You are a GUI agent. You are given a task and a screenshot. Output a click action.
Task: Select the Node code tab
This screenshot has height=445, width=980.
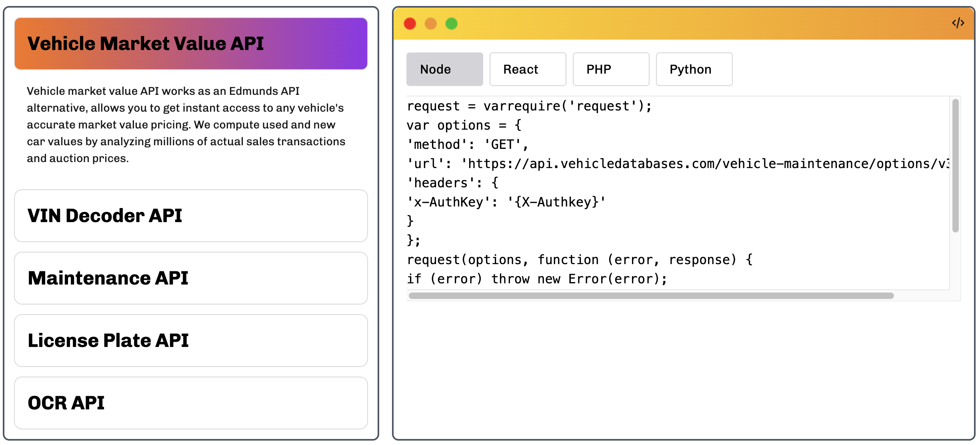[x=444, y=69]
